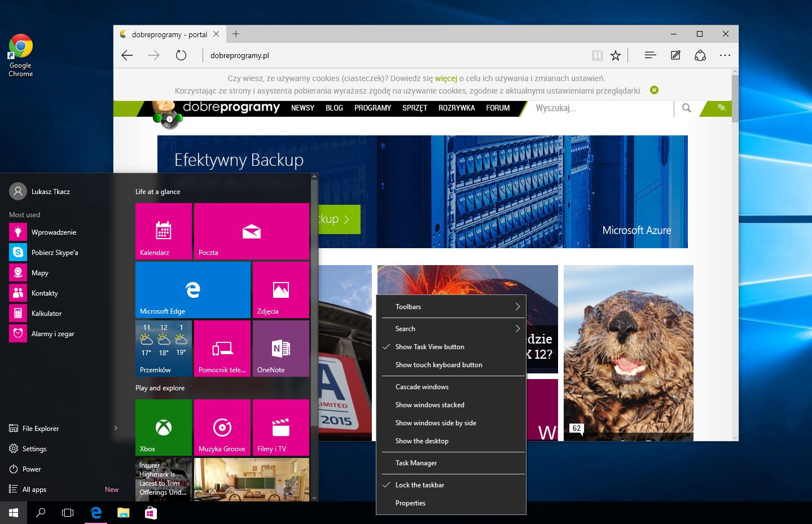Screen dimensions: 812x524
Task: Go to the FORUM page
Action: click(498, 108)
